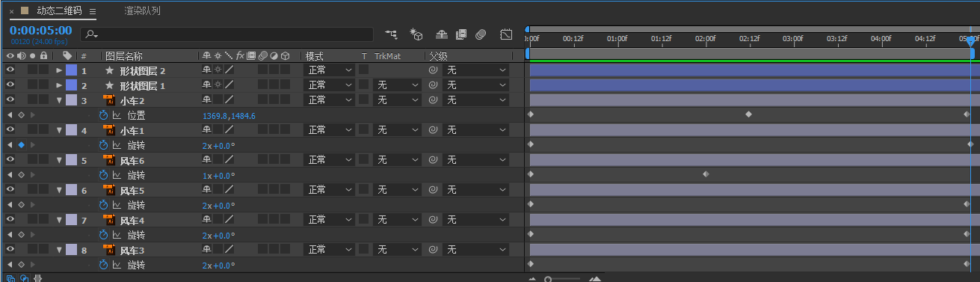Include 风车5 旋转 in graph editor set
980x282 pixels.
coord(117,205)
